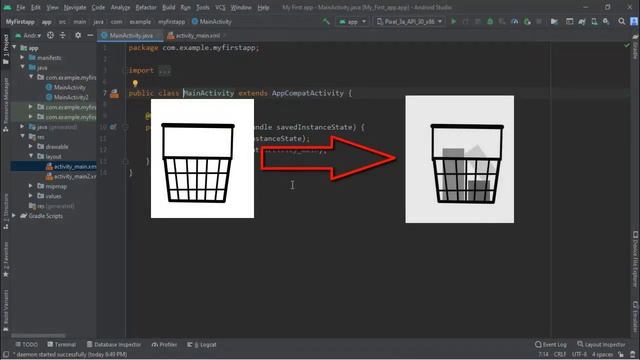Collapse the java folder
The height and width of the screenshot is (360, 640).
22,67
